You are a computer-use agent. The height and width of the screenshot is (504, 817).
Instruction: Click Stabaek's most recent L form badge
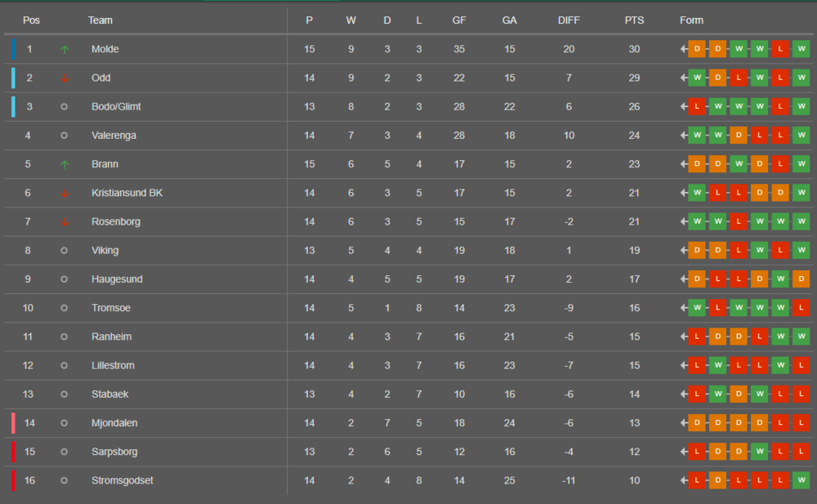tap(801, 394)
